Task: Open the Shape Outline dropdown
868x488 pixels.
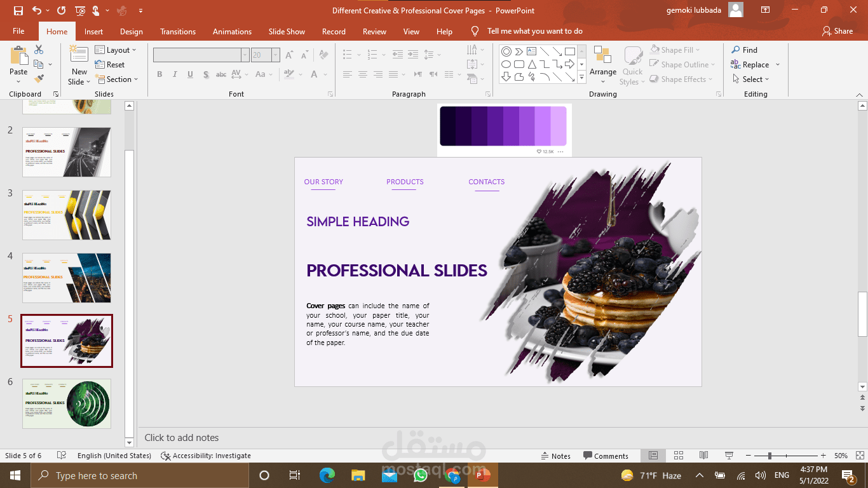Action: click(682, 65)
